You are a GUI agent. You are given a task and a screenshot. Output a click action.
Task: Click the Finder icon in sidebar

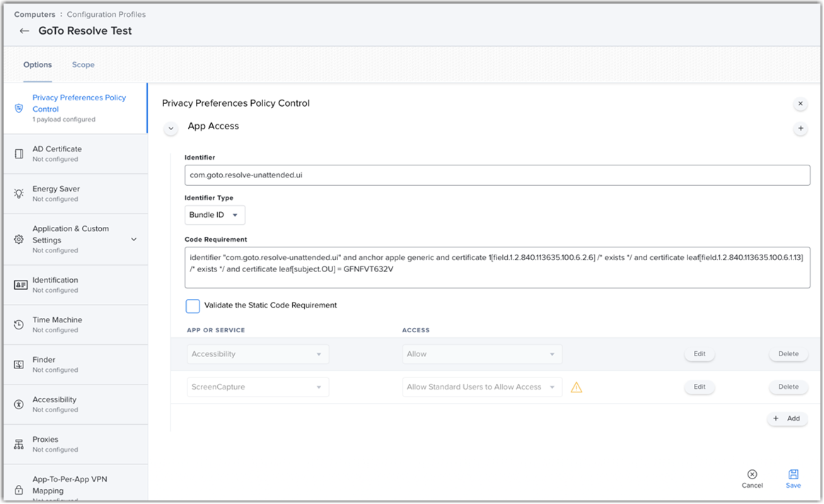[x=19, y=364]
